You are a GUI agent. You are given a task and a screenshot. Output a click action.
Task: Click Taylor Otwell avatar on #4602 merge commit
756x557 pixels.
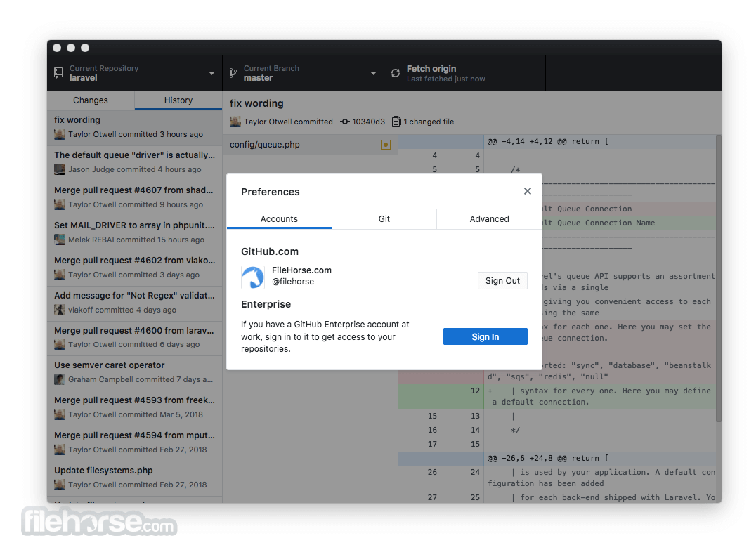(x=60, y=275)
